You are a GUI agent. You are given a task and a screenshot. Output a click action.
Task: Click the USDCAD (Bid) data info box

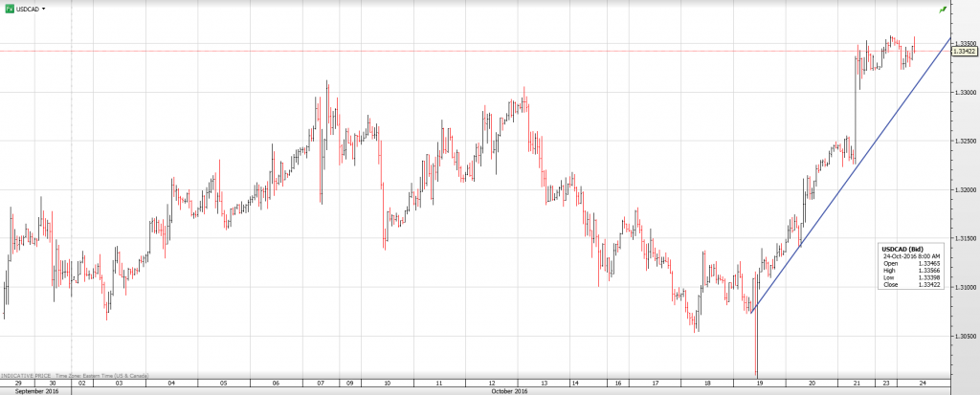(x=913, y=265)
